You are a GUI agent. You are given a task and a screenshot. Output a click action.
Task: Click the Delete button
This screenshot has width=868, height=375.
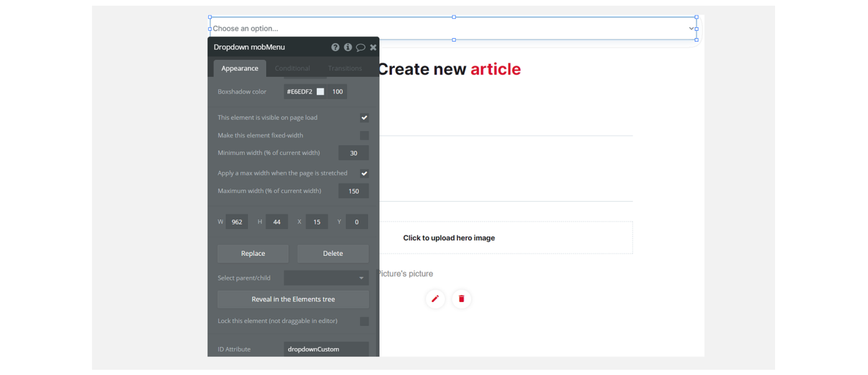tap(333, 253)
